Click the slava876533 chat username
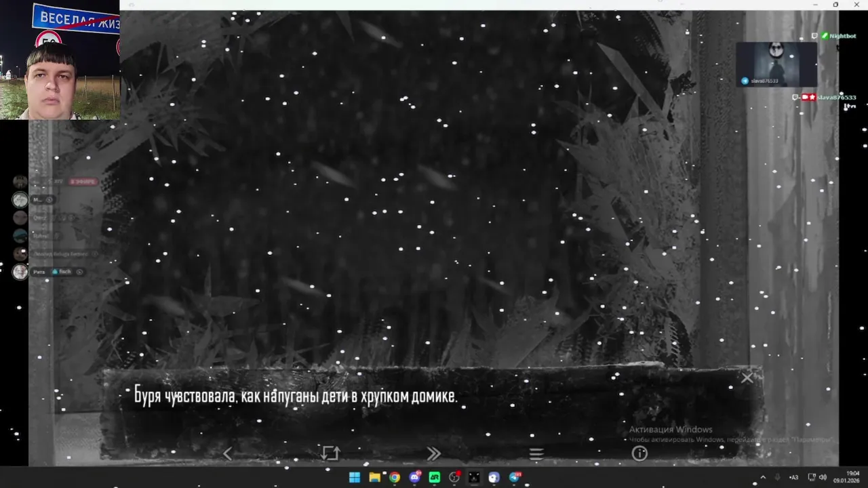This screenshot has height=488, width=868. pos(836,98)
